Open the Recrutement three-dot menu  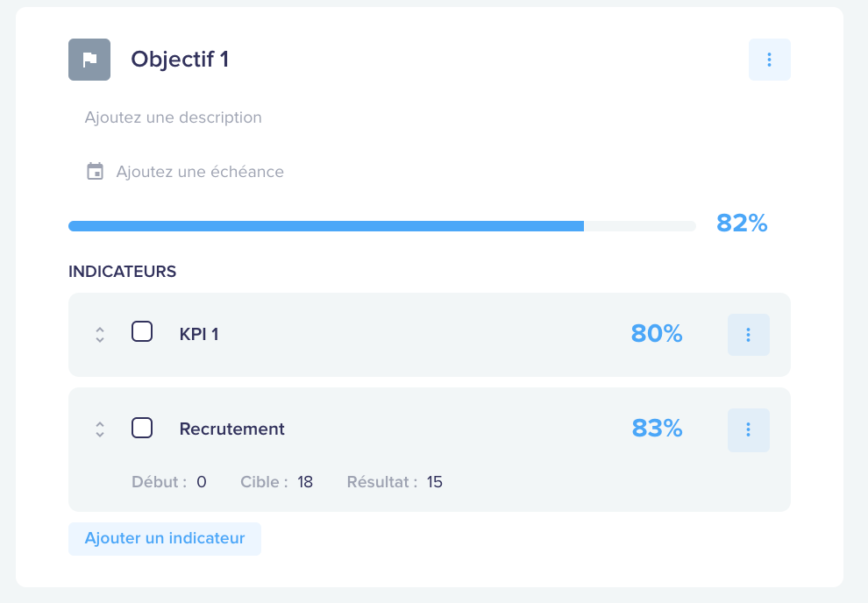pos(749,429)
